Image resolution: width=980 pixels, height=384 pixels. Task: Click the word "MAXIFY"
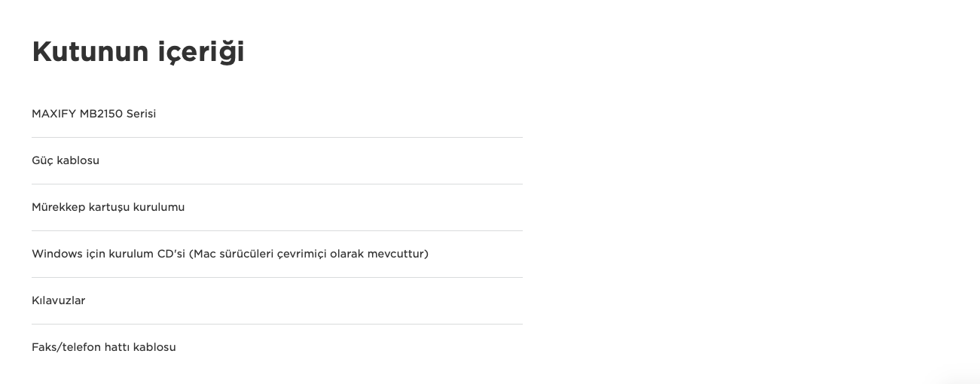click(x=53, y=114)
